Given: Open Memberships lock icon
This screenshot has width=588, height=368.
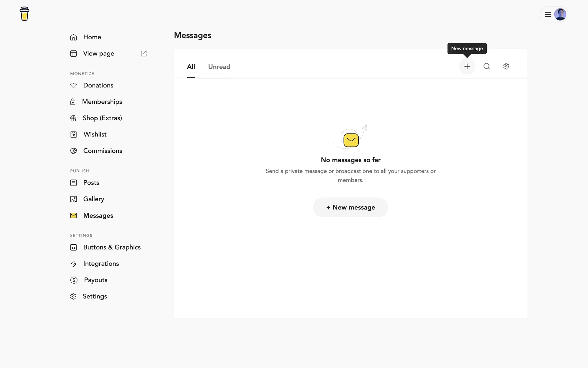Looking at the screenshot, I should [73, 102].
